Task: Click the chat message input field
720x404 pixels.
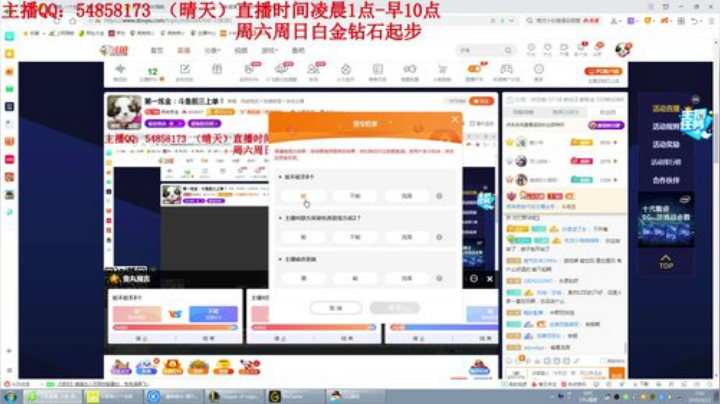Action: [568, 373]
